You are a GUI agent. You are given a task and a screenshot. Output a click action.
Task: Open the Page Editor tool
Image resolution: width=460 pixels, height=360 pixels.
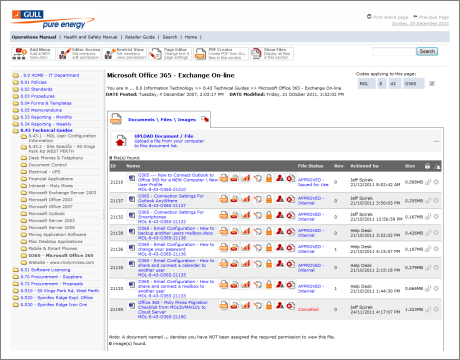pyautogui.click(x=170, y=54)
